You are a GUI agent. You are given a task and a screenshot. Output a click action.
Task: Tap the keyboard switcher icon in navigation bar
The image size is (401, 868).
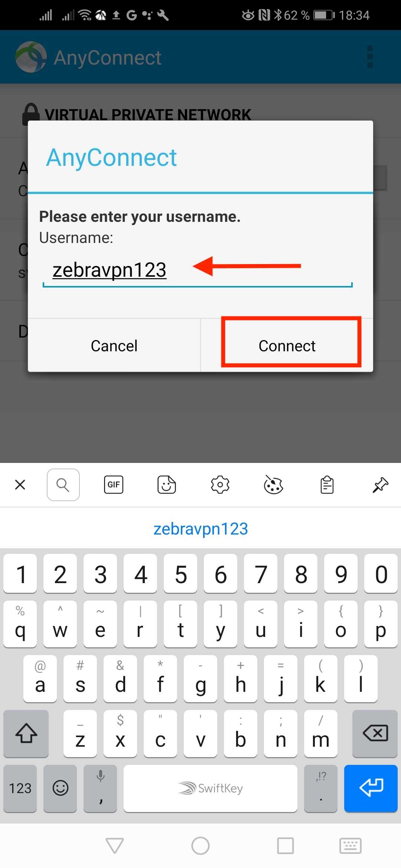tap(351, 846)
